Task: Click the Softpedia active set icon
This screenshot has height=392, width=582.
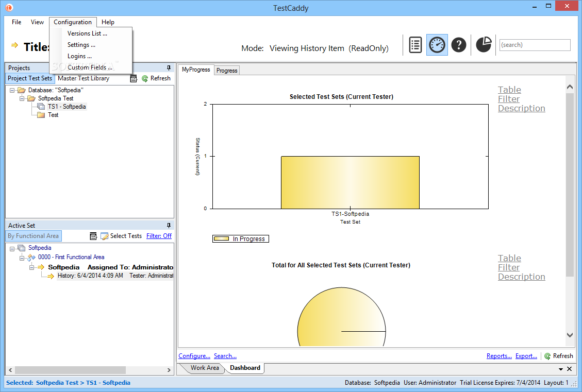Action: (x=22, y=248)
